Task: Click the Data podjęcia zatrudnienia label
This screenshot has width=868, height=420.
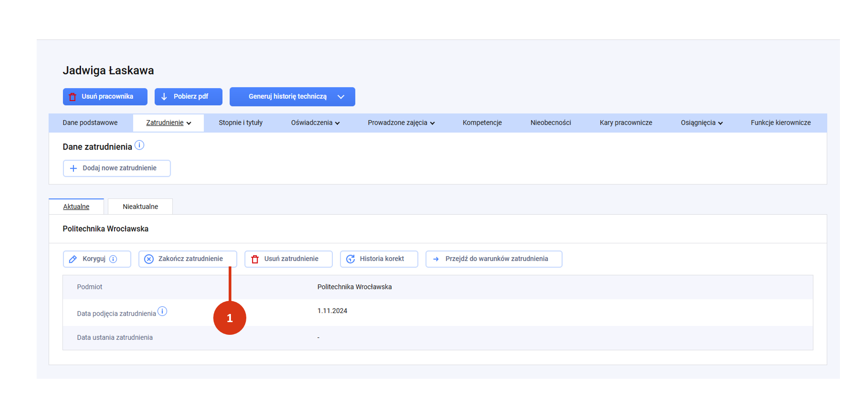Action: [116, 314]
